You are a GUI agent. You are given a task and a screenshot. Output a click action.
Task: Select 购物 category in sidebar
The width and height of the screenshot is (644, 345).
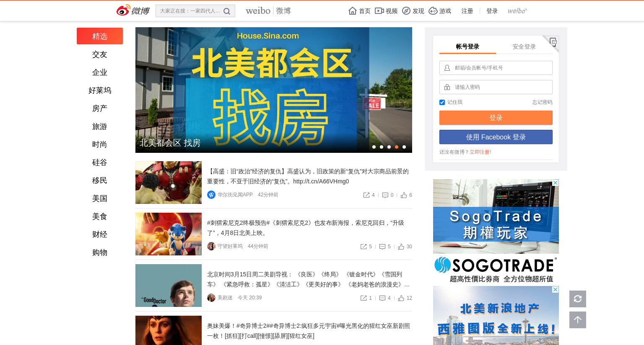point(100,252)
